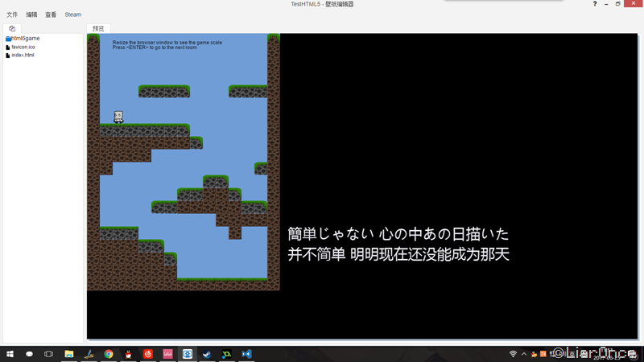Minimize the wallpaper editor window
The height and width of the screenshot is (362, 644).
(x=606, y=4)
